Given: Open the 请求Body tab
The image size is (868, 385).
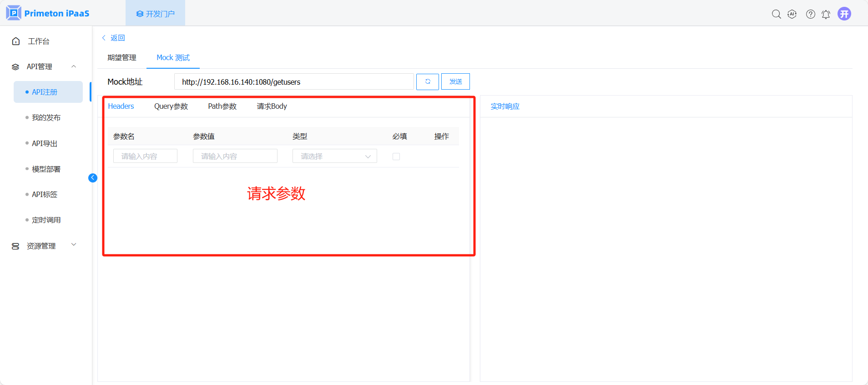Looking at the screenshot, I should click(x=272, y=106).
